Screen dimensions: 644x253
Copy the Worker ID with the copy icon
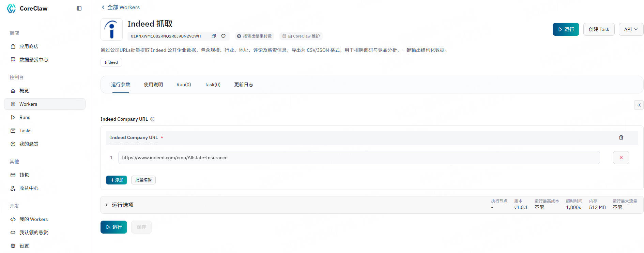click(x=214, y=36)
